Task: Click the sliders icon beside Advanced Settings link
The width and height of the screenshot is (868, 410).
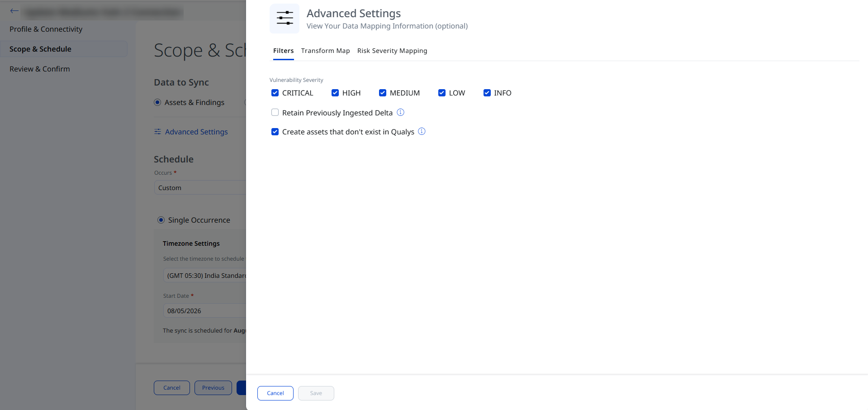Action: coord(157,132)
